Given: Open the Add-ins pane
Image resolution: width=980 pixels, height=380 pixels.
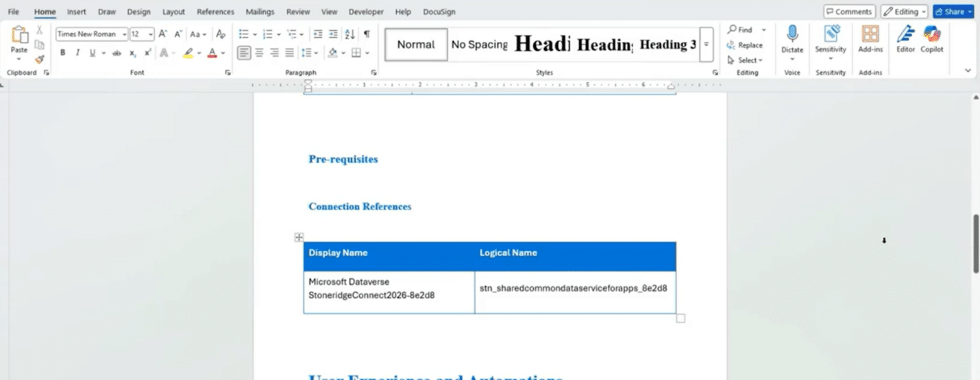Looking at the screenshot, I should [x=870, y=39].
